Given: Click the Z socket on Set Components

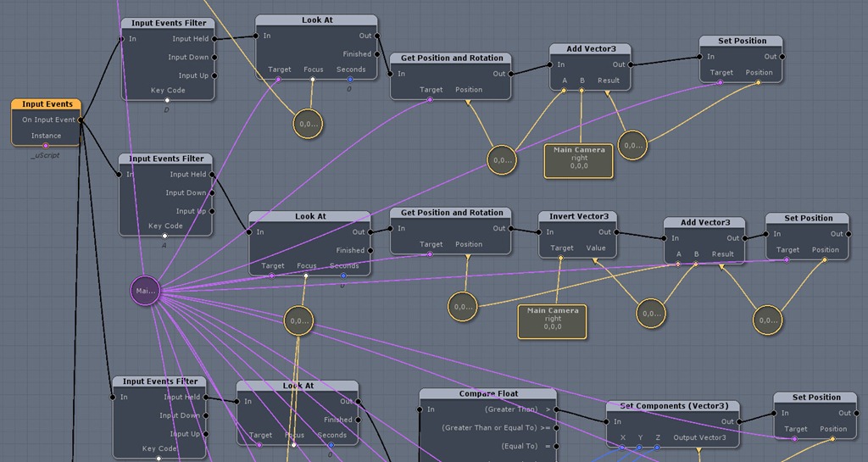Looking at the screenshot, I should click(x=657, y=447).
